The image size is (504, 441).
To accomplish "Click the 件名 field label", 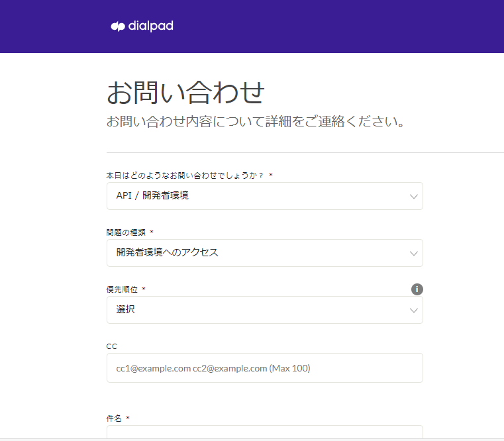I will (x=114, y=418).
